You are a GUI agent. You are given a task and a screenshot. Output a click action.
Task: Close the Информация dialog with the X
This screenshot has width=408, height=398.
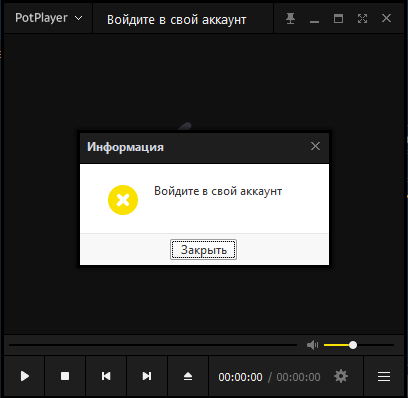pos(315,146)
